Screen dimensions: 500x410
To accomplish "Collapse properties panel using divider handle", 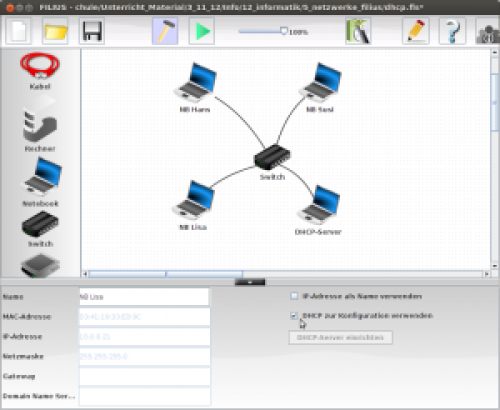I will tap(250, 282).
